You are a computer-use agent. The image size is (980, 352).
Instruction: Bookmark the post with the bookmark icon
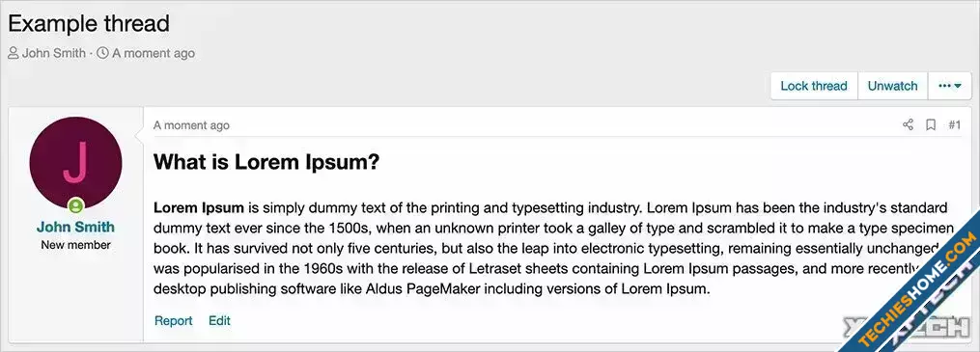(x=931, y=124)
